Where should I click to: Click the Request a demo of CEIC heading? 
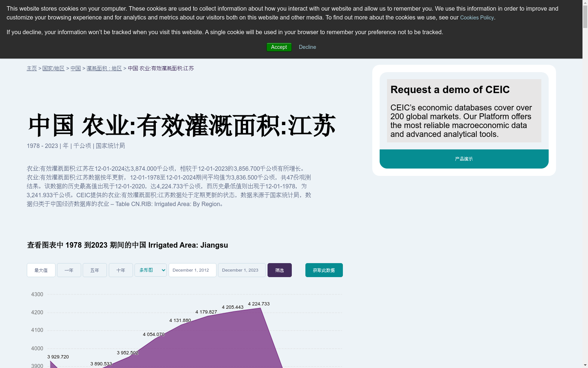tap(450, 90)
